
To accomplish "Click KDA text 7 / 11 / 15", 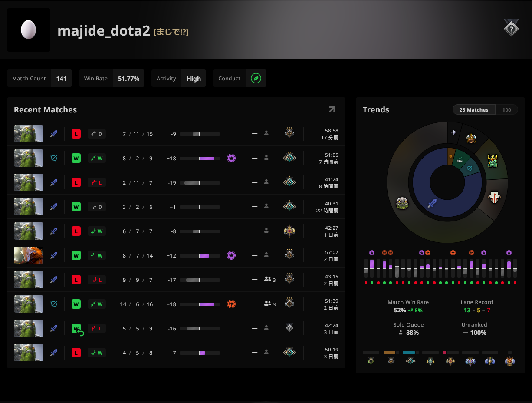I will pyautogui.click(x=138, y=134).
